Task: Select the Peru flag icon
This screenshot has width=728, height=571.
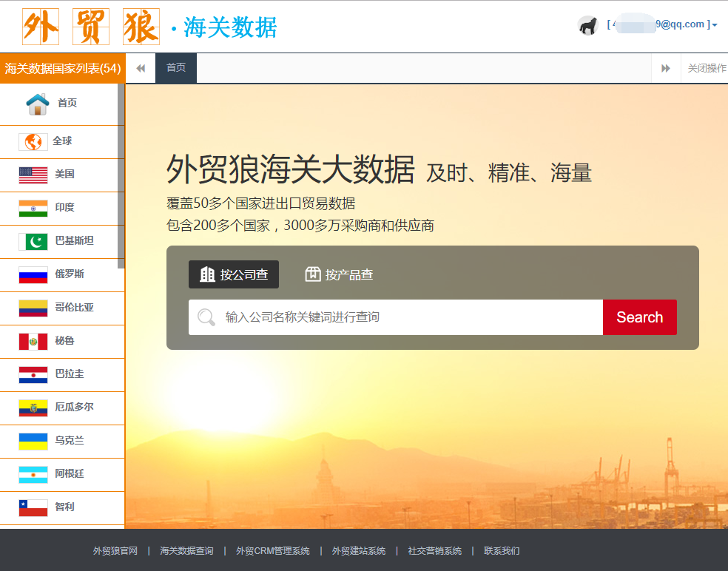Action: point(33,341)
